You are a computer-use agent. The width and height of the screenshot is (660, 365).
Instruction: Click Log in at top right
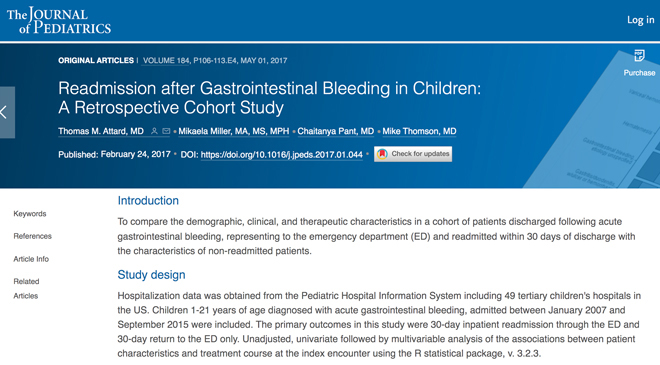click(x=641, y=20)
